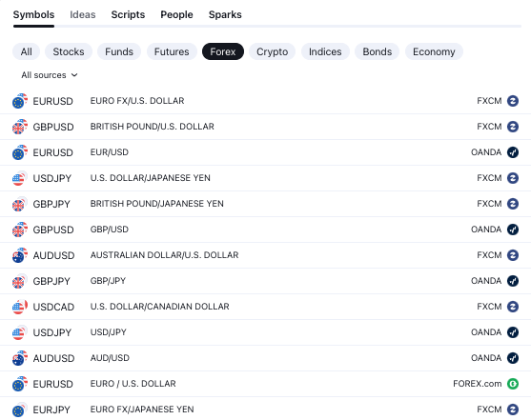Filter results by Indices
This screenshot has height=420, width=531.
pos(325,51)
